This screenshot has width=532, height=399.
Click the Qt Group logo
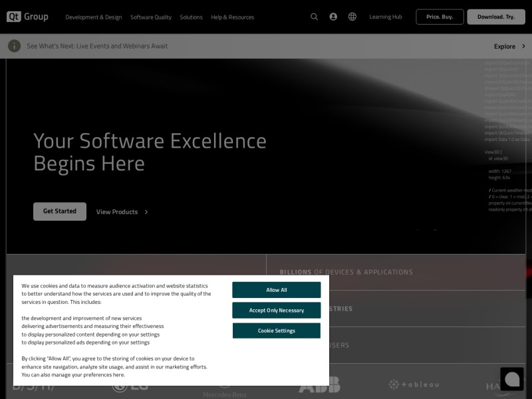[x=27, y=17]
